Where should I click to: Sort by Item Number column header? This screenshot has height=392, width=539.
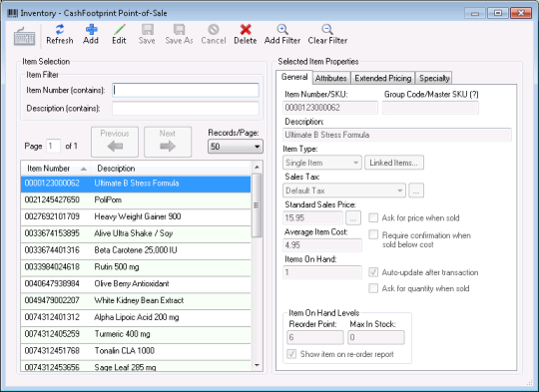point(56,169)
